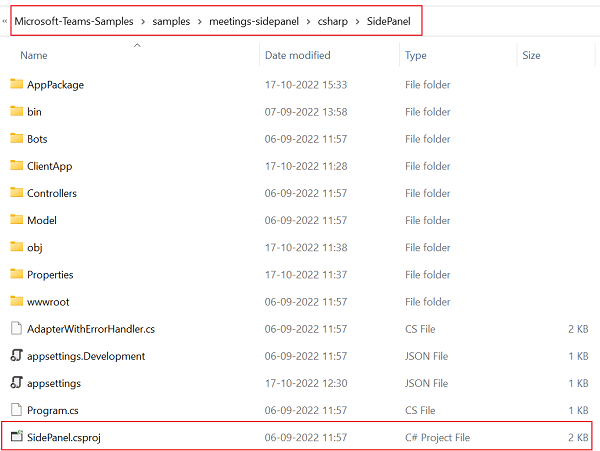Select AdapterWithErrorHandler.cs file name
600x451 pixels.
[x=91, y=329]
